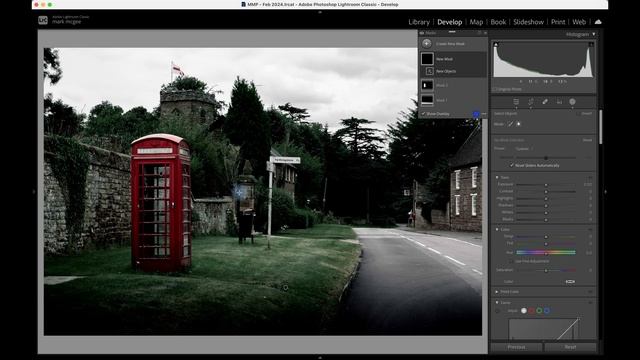
Task: Click the Lightroom Classic logo icon
Action: (43, 20)
